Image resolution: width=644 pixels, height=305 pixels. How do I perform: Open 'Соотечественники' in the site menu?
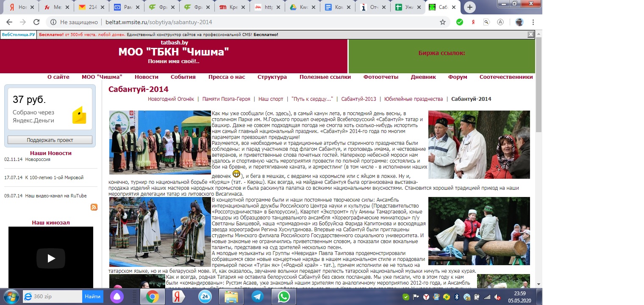point(506,77)
